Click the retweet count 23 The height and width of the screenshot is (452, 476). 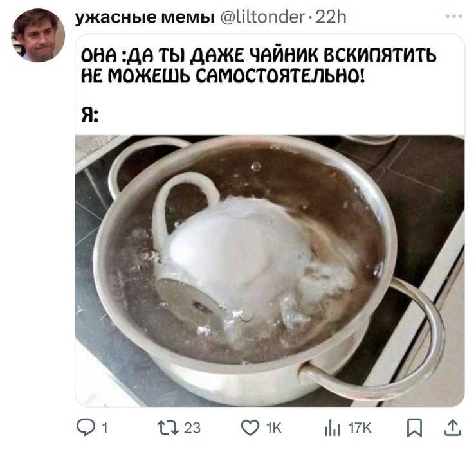(192, 428)
